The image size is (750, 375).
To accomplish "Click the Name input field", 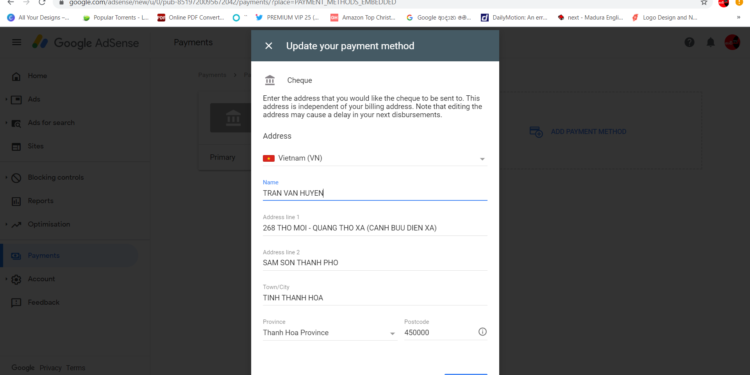I will coord(375,193).
